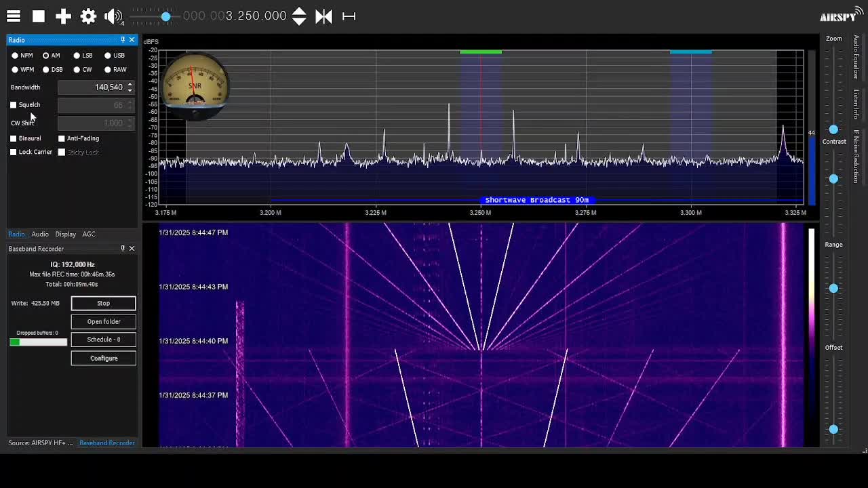The height and width of the screenshot is (488, 868).
Task: Click the Zoom slider handle
Action: (x=833, y=129)
